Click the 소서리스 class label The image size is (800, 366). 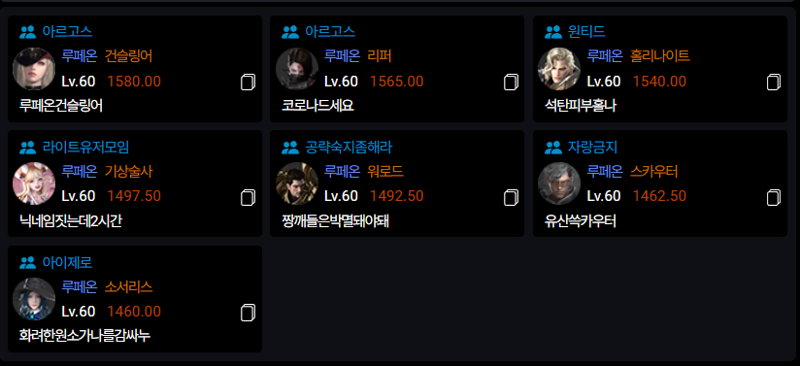[129, 287]
